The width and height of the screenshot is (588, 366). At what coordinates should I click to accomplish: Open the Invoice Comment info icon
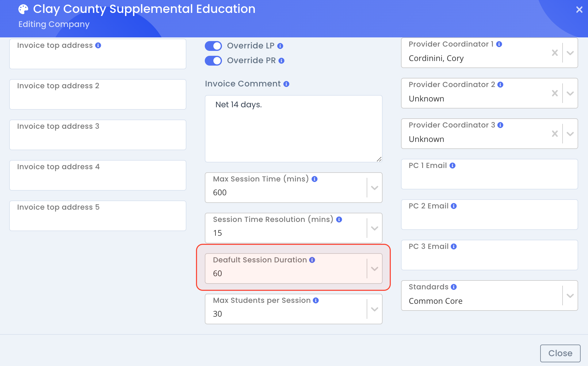point(286,84)
